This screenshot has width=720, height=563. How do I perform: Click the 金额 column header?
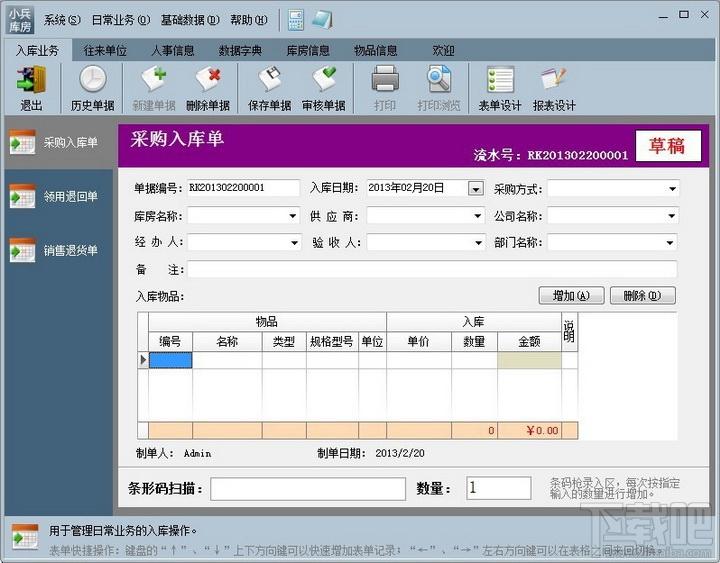[529, 342]
